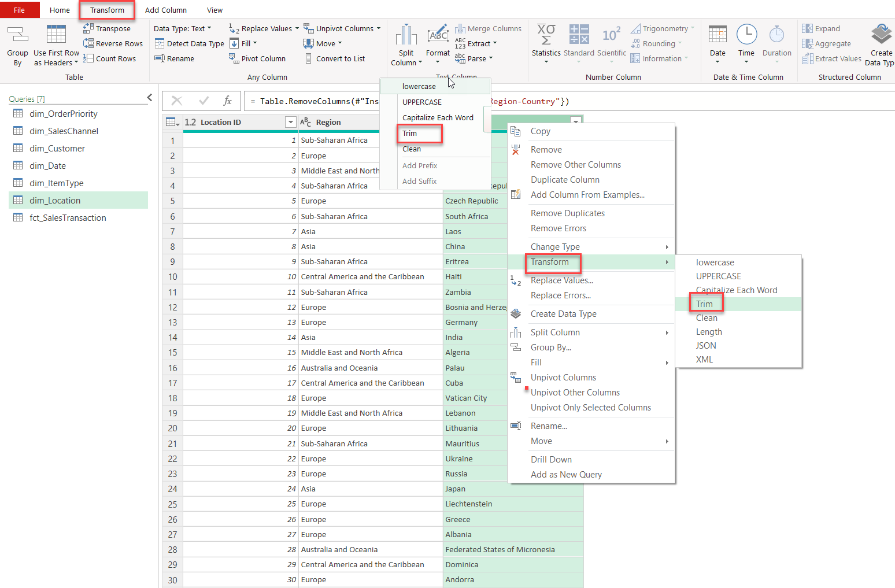This screenshot has width=895, height=588.
Task: Click cell Federated States of Micronesia
Action: point(513,549)
